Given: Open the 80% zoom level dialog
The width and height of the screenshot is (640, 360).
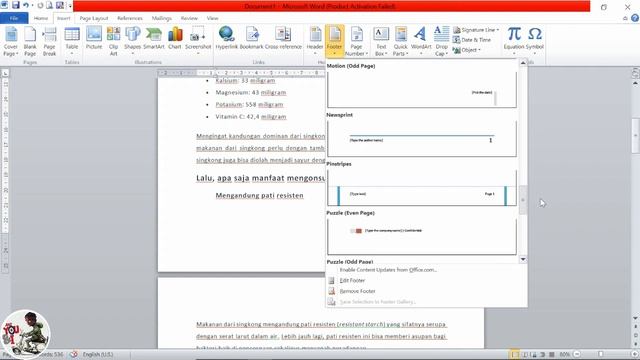Looking at the screenshot, I should (564, 354).
